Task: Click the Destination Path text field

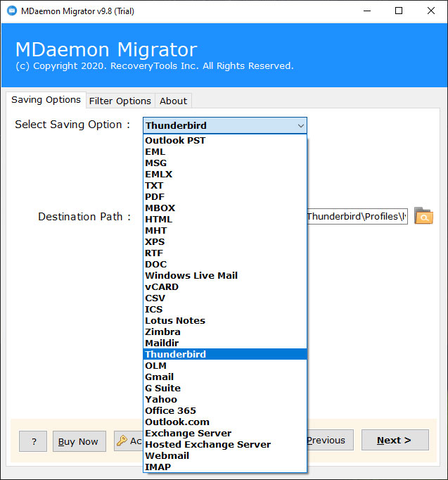Action: coord(357,217)
